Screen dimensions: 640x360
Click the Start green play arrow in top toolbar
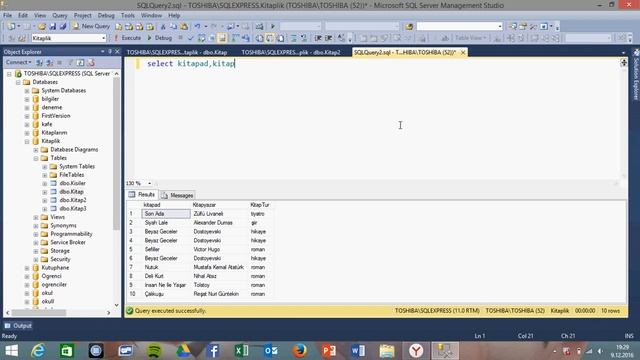click(x=273, y=27)
